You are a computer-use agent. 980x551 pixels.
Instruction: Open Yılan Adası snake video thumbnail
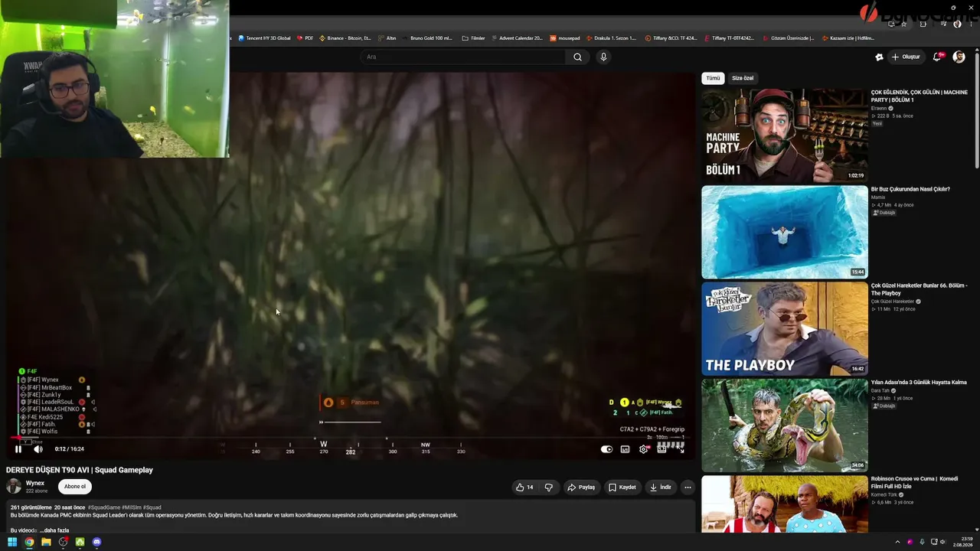click(785, 425)
